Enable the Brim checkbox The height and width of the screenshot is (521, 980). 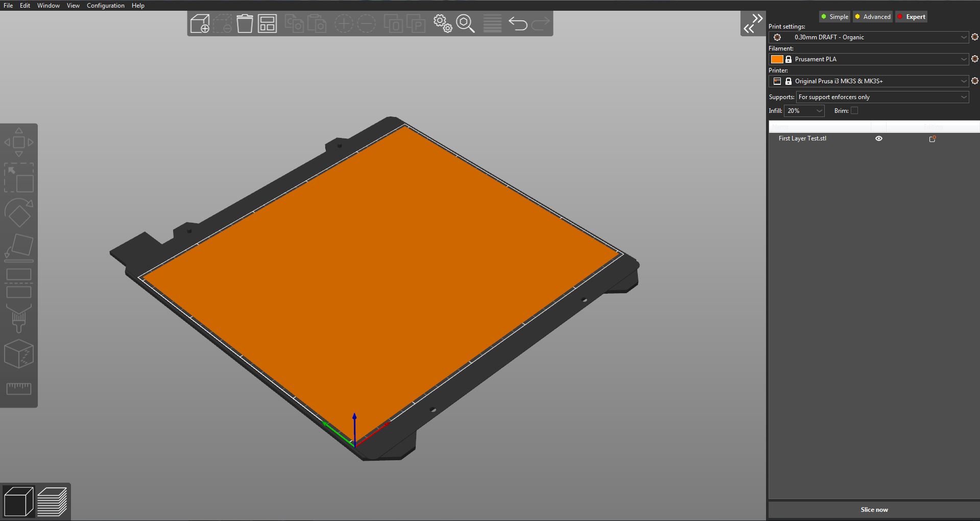(x=854, y=110)
